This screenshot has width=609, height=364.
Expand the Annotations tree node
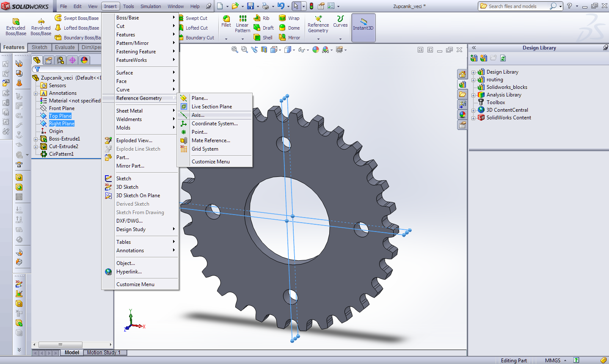(x=36, y=93)
